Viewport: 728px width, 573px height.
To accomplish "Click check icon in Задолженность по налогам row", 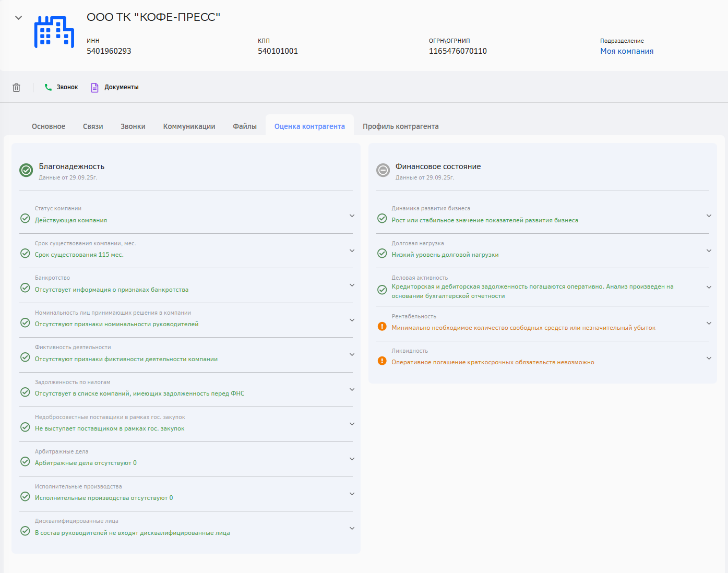I will point(25,392).
